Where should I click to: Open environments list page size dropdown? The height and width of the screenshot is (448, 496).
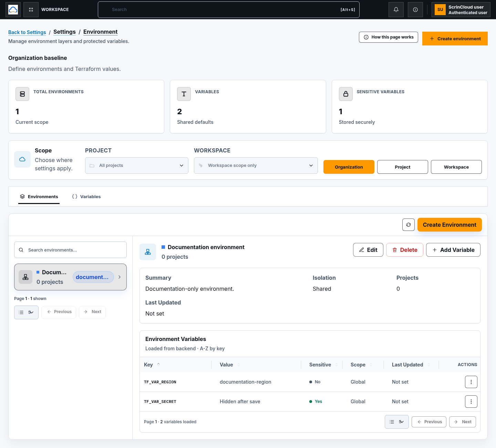(26, 312)
